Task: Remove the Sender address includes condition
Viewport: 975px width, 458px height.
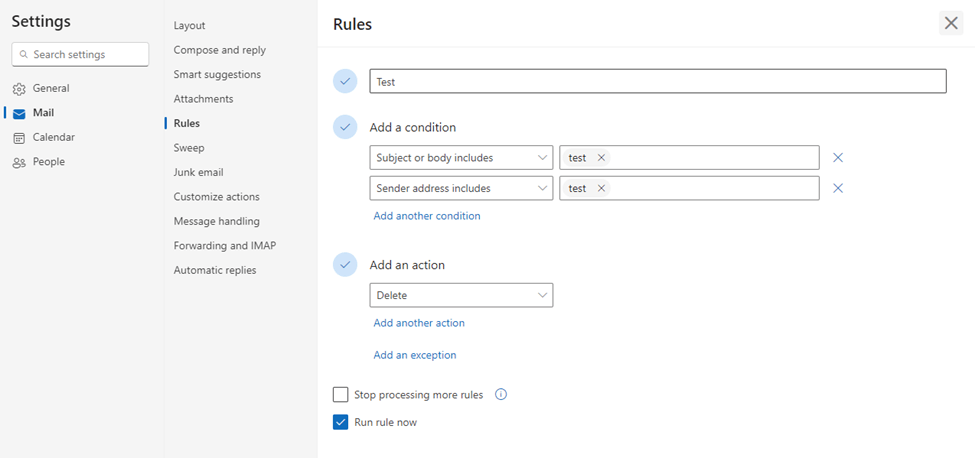Action: [838, 188]
